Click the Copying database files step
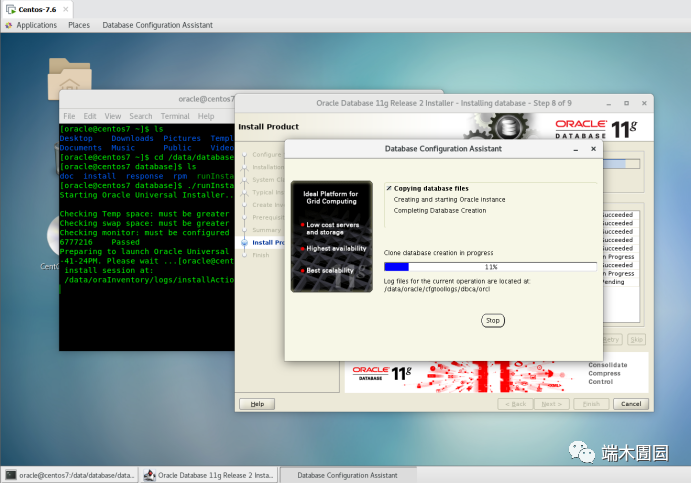The width and height of the screenshot is (692, 484). point(431,188)
